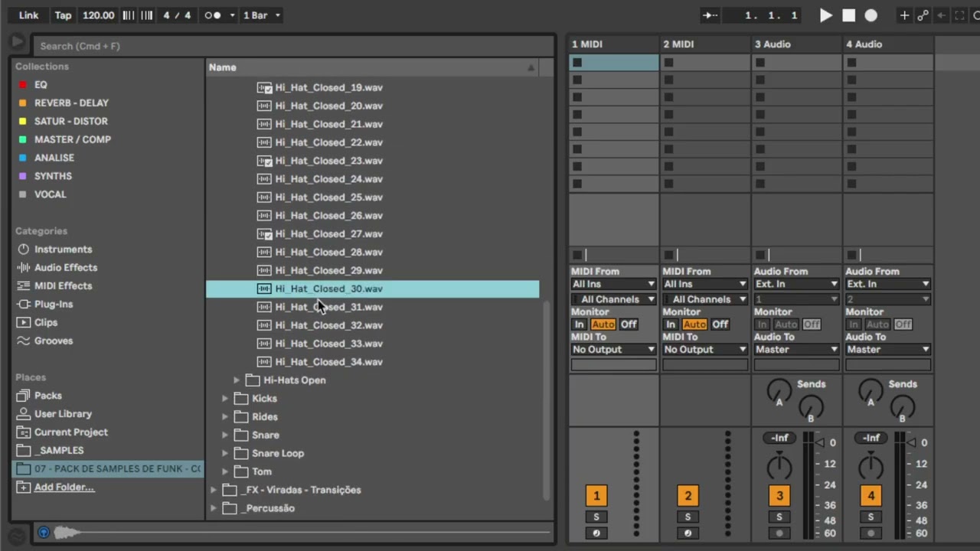Toggle the metronome icon
The width and height of the screenshot is (980, 551).
pyautogui.click(x=213, y=15)
